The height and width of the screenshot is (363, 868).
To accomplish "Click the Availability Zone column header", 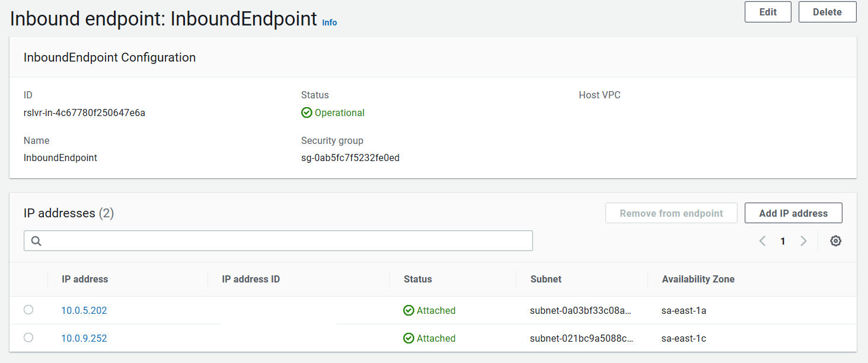I will point(698,279).
